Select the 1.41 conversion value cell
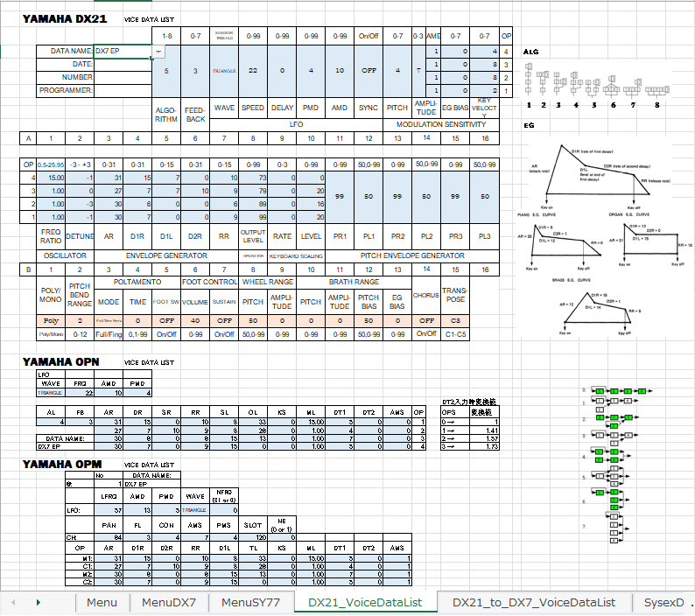The height and width of the screenshot is (616, 695). pos(484,430)
